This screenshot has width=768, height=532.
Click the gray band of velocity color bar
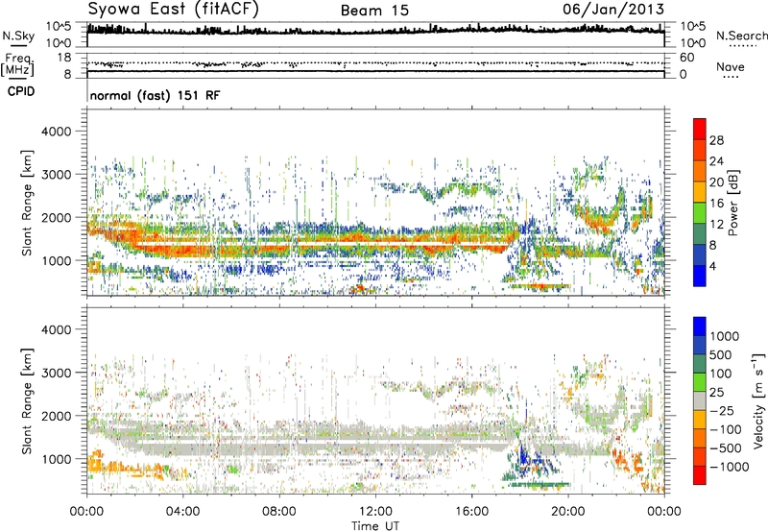(x=700, y=400)
